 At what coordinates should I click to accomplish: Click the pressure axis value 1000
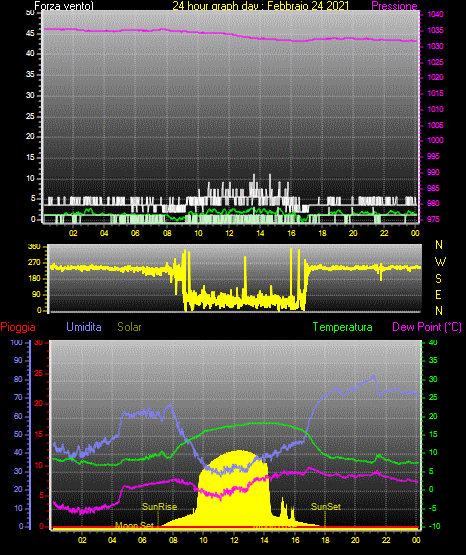click(x=435, y=140)
